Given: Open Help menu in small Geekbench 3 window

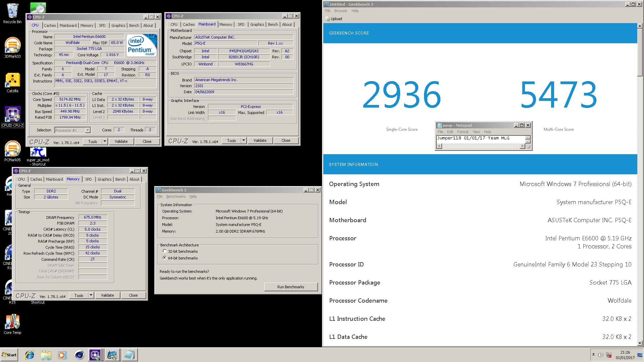Looking at the screenshot, I should point(193,197).
